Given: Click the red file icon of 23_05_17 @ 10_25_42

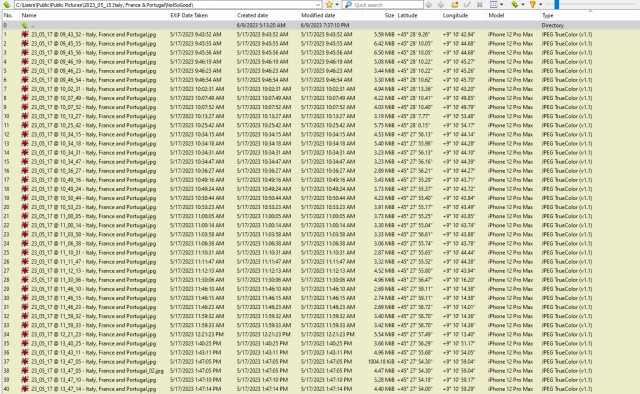Looking at the screenshot, I should pos(25,125).
